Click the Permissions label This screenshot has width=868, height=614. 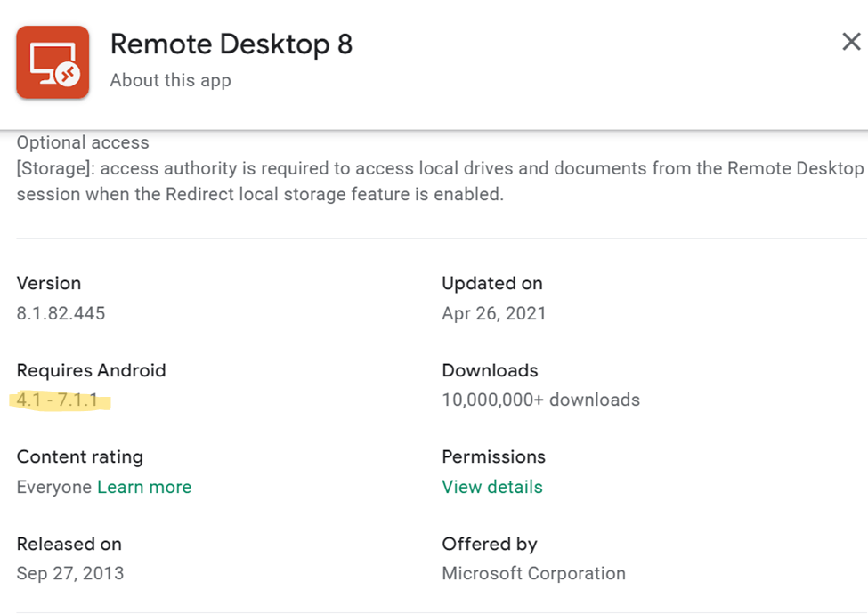494,456
